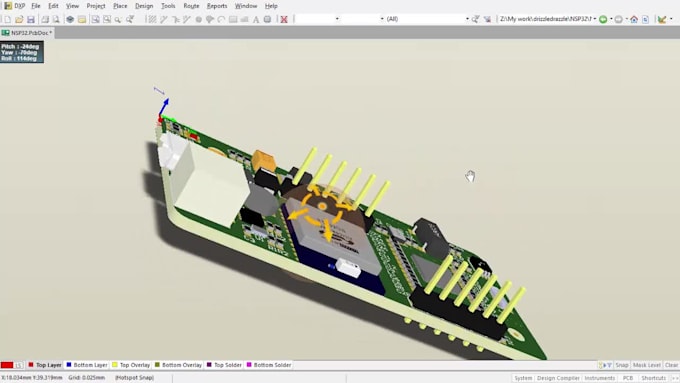Open the Edit menu

tap(53, 6)
